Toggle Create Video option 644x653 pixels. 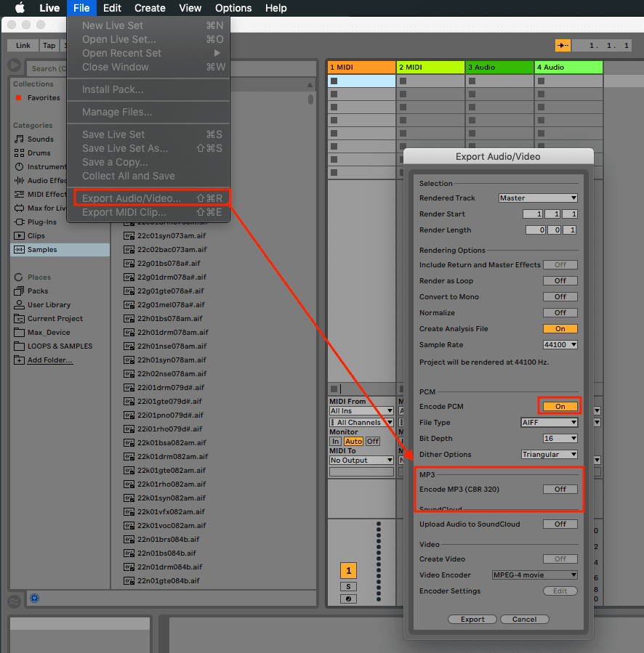click(560, 559)
